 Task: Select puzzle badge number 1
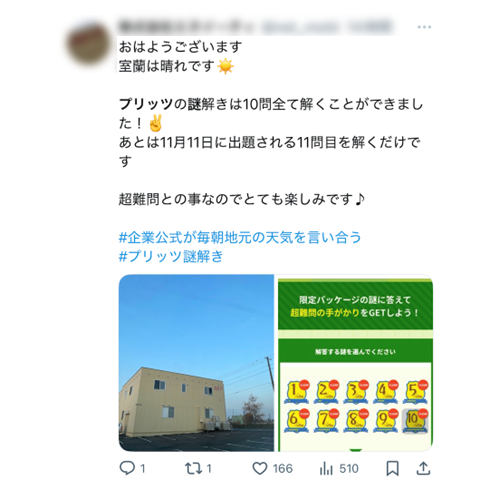[296, 392]
